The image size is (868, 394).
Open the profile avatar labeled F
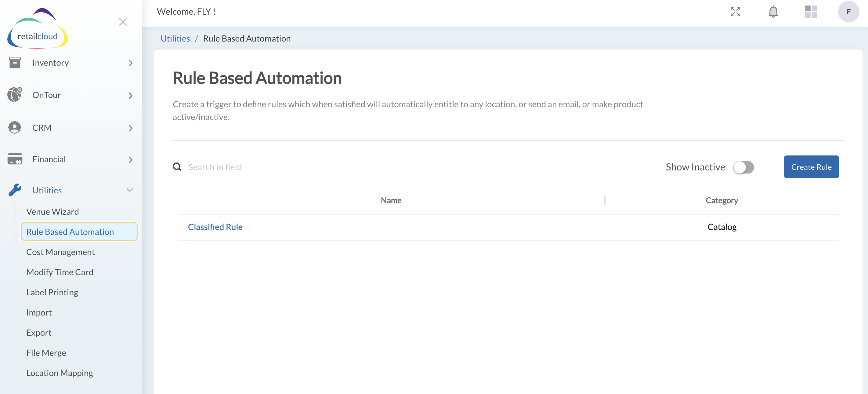tap(849, 12)
